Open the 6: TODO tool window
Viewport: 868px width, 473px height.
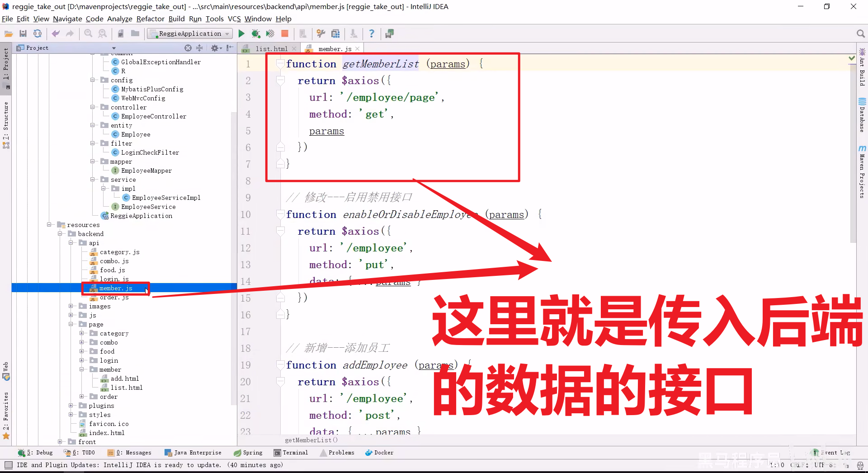click(x=79, y=453)
